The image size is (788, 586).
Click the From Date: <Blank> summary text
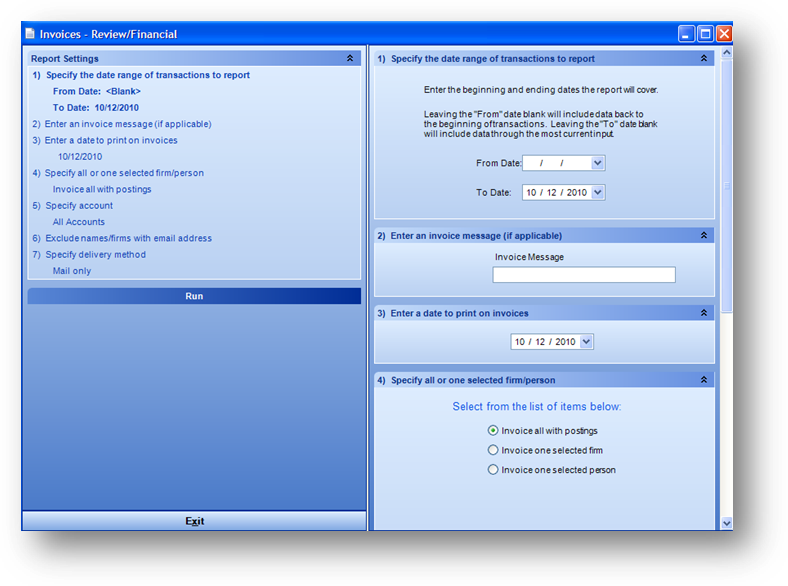(x=97, y=91)
